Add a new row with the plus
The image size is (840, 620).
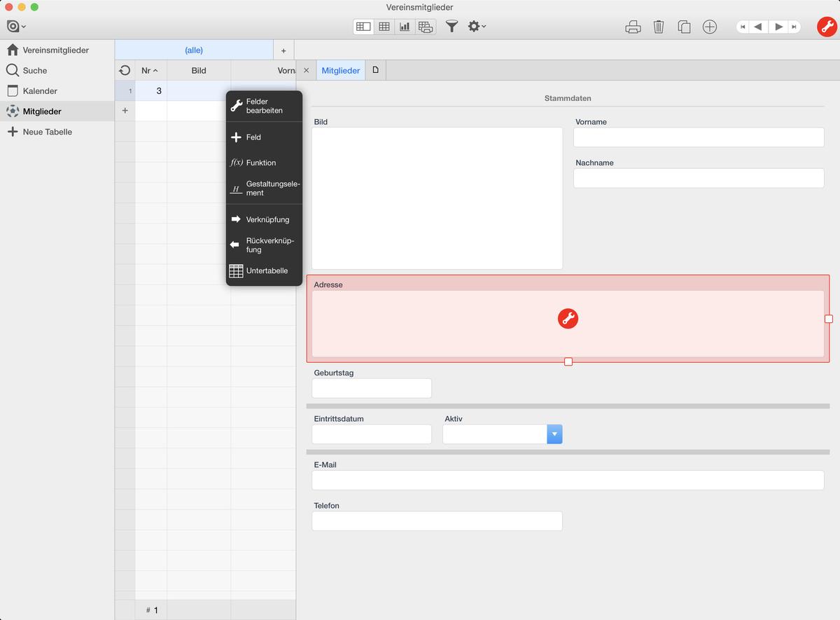125,111
